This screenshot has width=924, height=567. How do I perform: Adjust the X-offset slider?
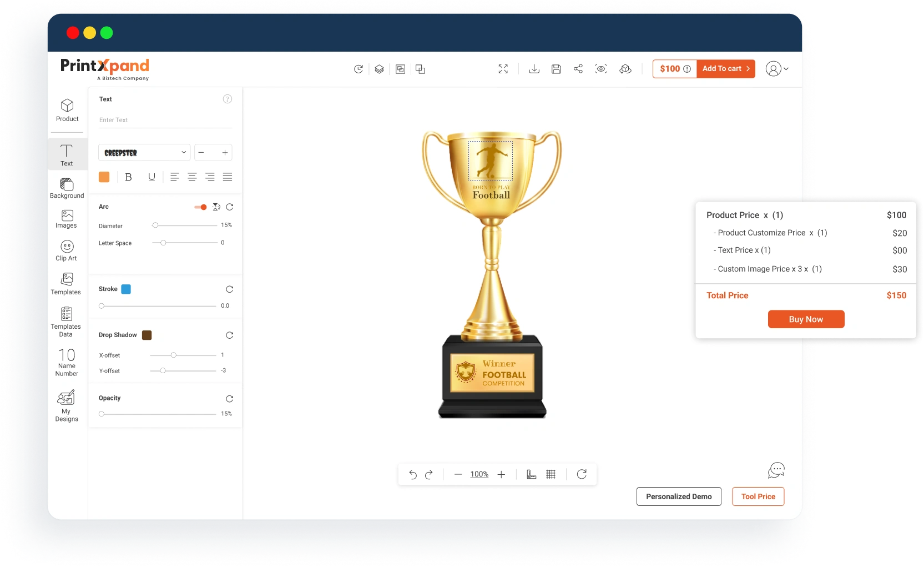pyautogui.click(x=183, y=355)
